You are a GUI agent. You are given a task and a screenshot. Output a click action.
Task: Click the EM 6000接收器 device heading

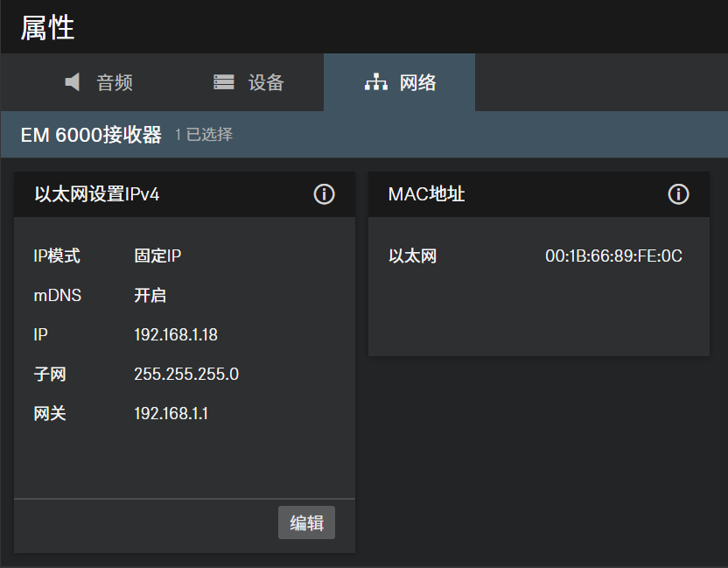click(91, 135)
